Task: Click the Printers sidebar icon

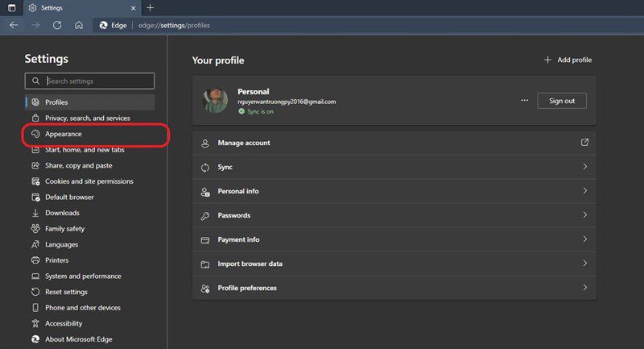Action: 35,260
